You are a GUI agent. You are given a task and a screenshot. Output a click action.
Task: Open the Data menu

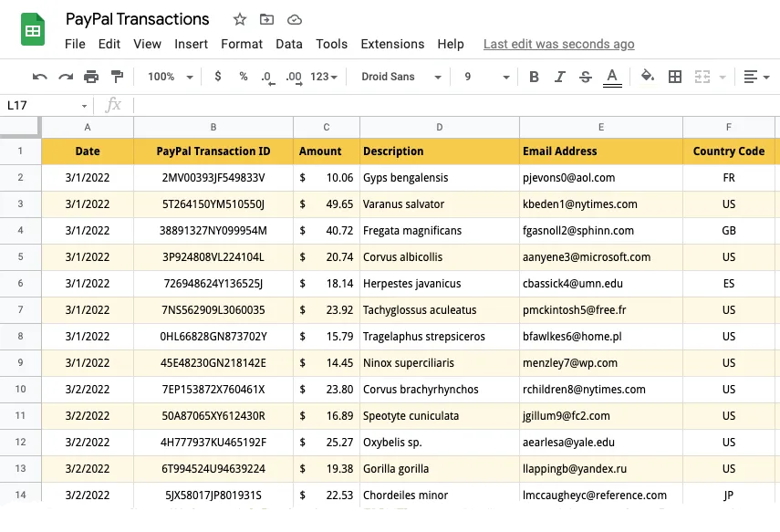pos(289,43)
